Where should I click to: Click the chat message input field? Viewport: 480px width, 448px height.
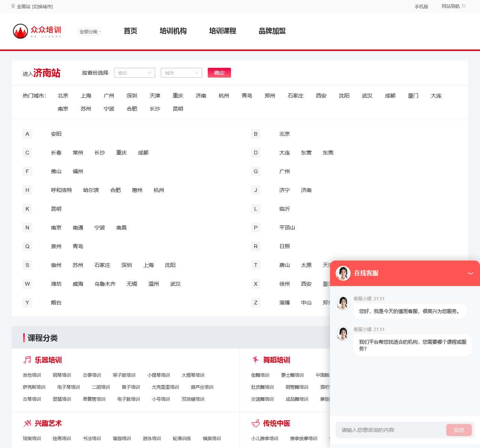point(390,430)
